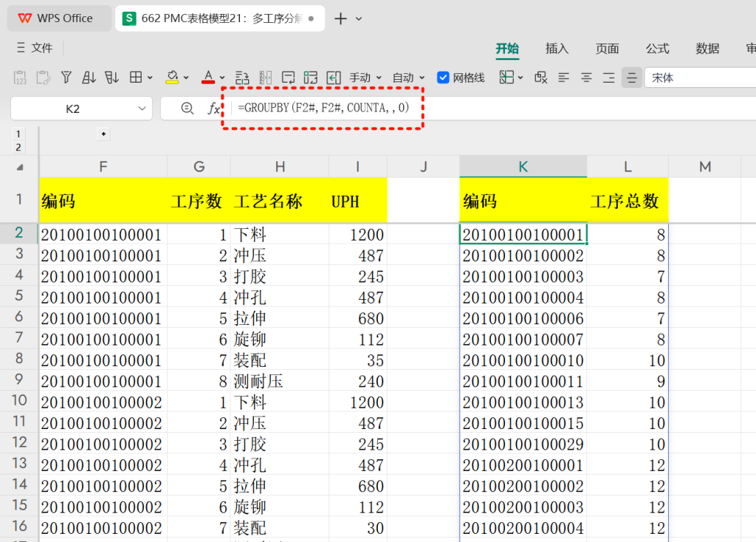Show outline level 1
Image resolution: width=756 pixels, height=542 pixels.
[18, 134]
